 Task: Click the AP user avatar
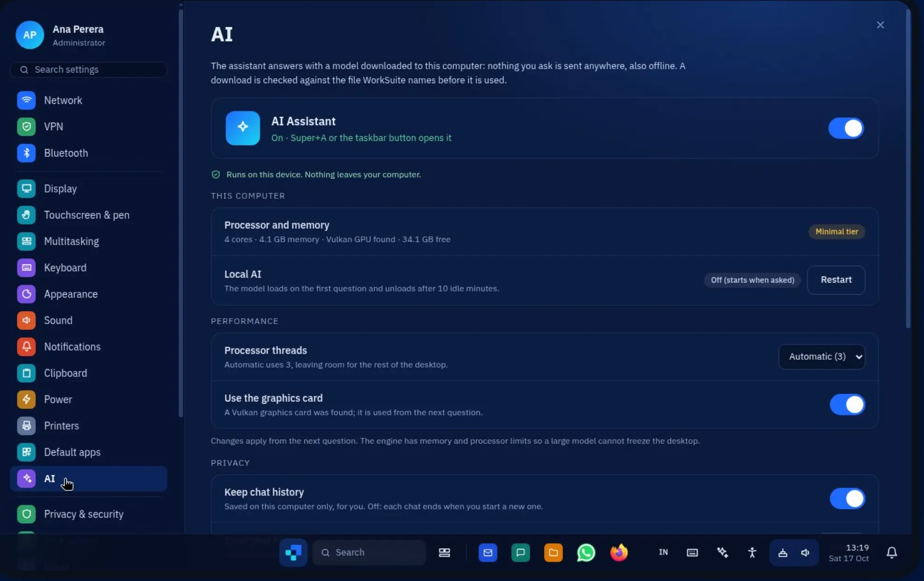point(30,35)
